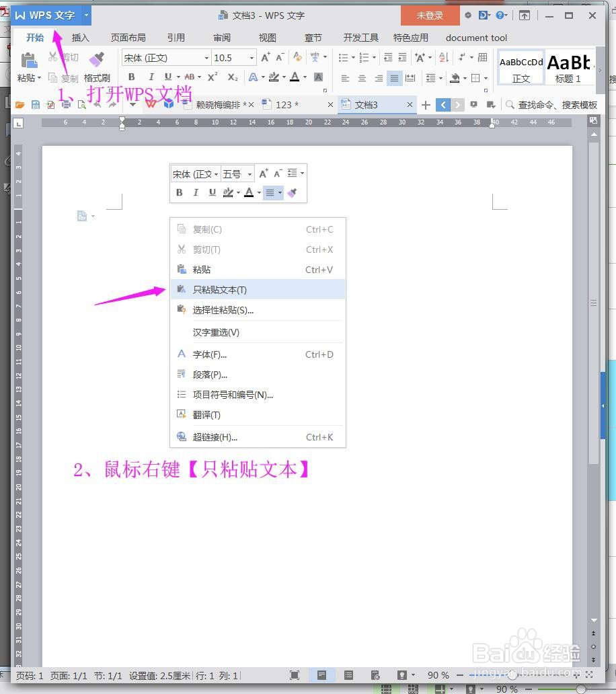Open mini toolbar font size 五号 dropdown
The image size is (616, 694).
[249, 174]
